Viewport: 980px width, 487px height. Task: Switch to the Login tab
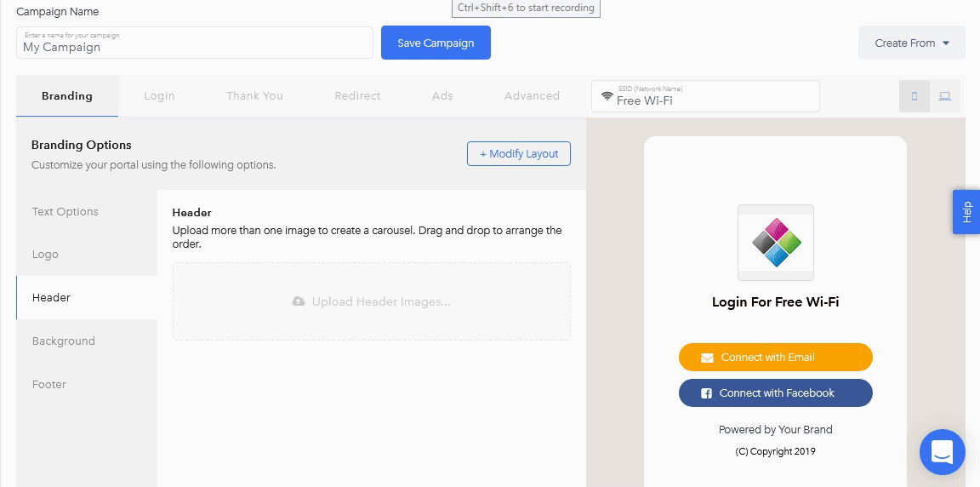pos(159,95)
